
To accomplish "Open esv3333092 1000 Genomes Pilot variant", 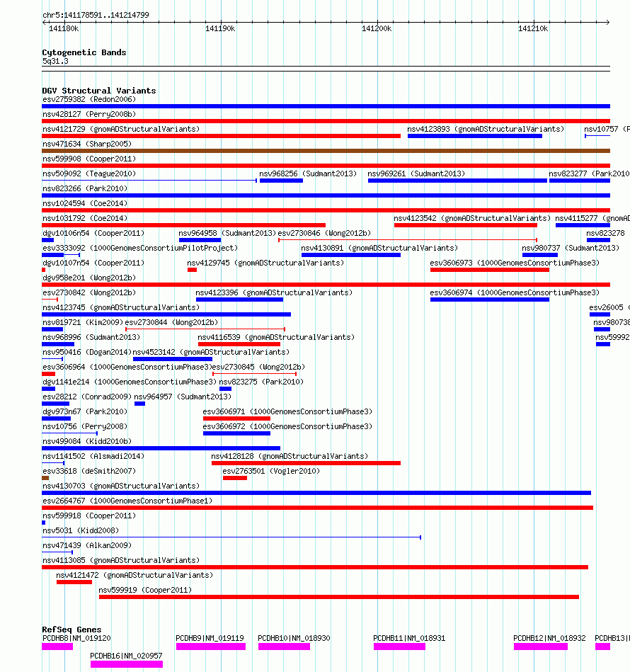I will [x=140, y=248].
